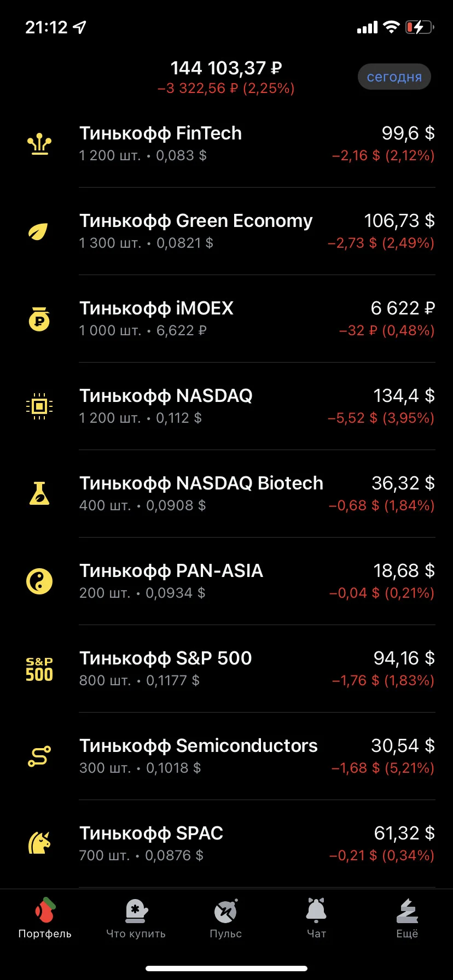Tap the SPAC unicorn icon
453x980 pixels.
tap(39, 843)
